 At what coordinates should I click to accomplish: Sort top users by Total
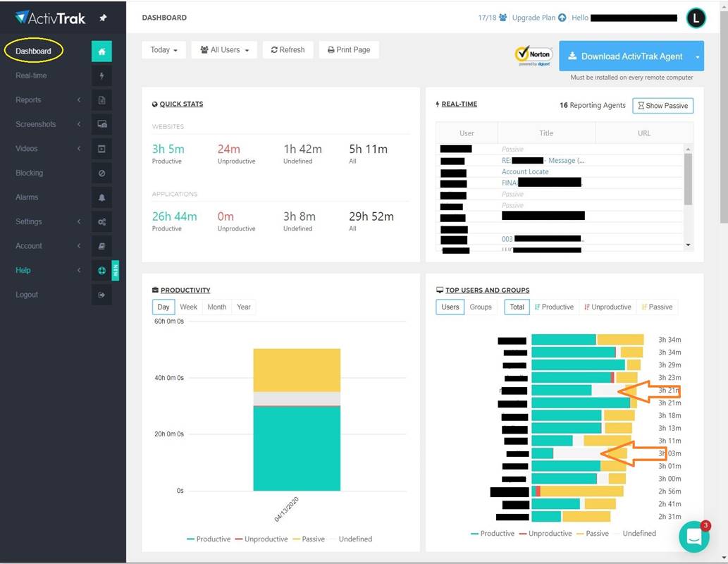point(517,307)
